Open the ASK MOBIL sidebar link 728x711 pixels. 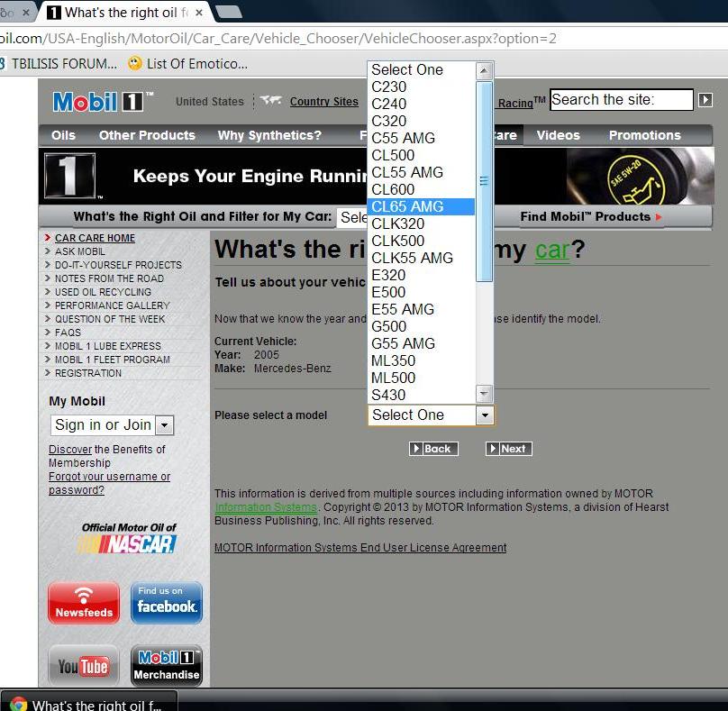click(x=80, y=251)
